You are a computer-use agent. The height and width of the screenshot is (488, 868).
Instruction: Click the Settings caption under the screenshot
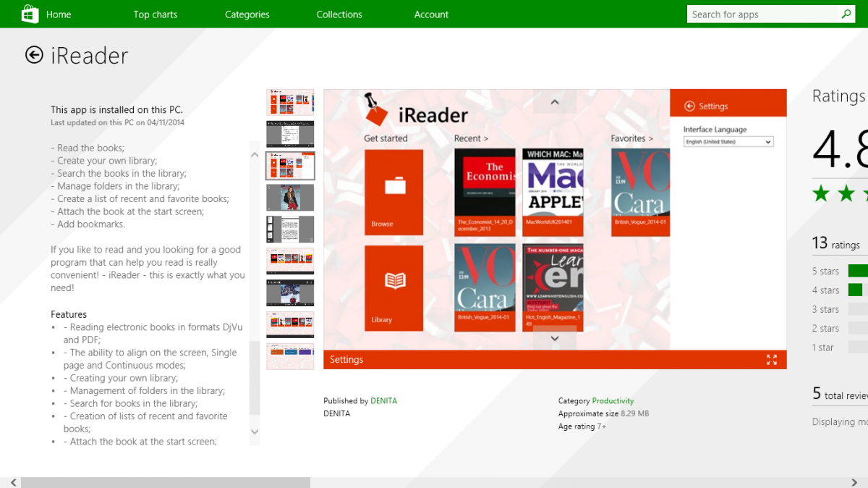[x=346, y=360]
